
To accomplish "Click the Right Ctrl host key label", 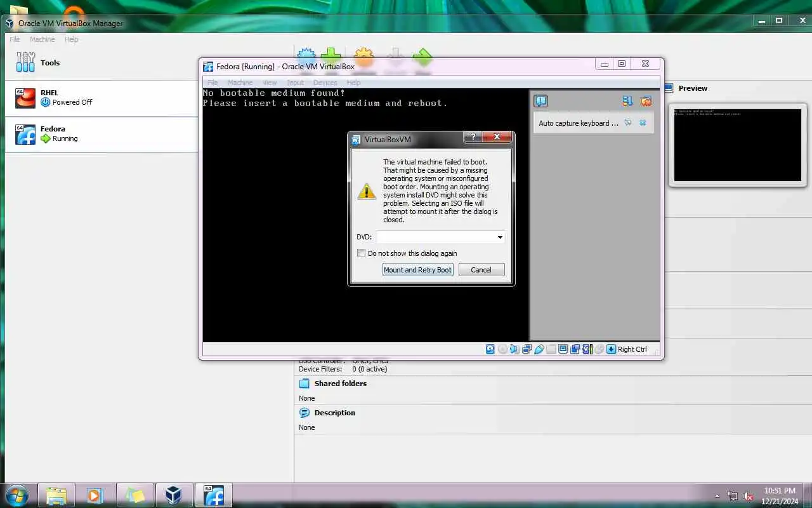I will coord(632,349).
